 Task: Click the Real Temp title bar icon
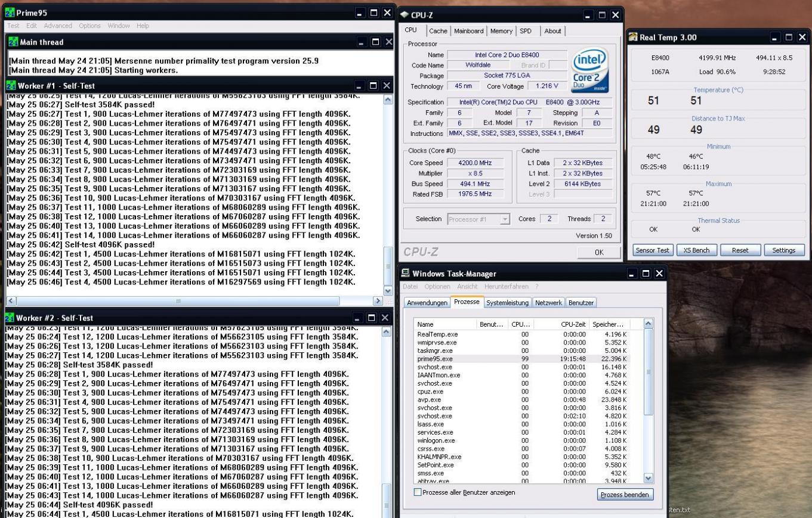click(x=633, y=37)
